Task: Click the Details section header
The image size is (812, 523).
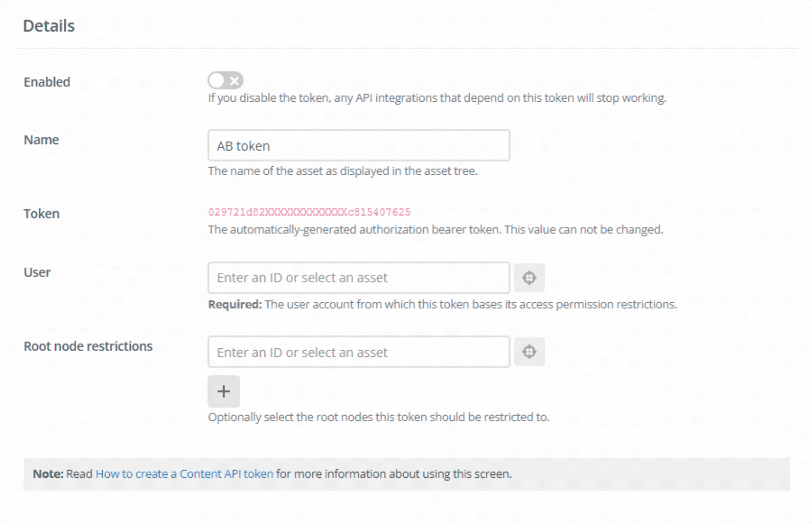Action: [x=48, y=25]
